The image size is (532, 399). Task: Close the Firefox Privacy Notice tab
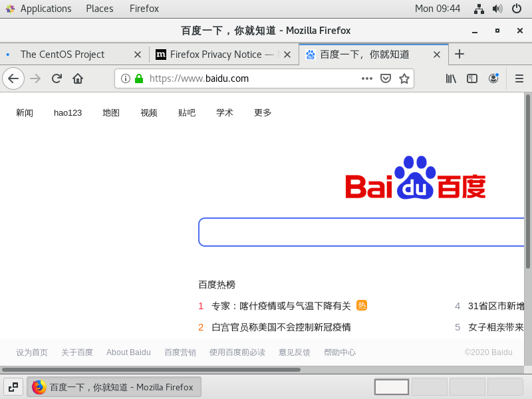tap(287, 55)
